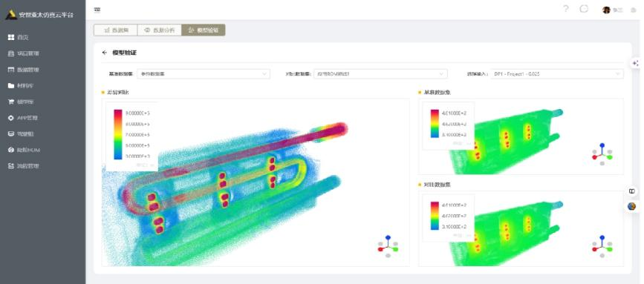Click the user avatar in the top right
This screenshot has height=284, width=644.
[606, 10]
